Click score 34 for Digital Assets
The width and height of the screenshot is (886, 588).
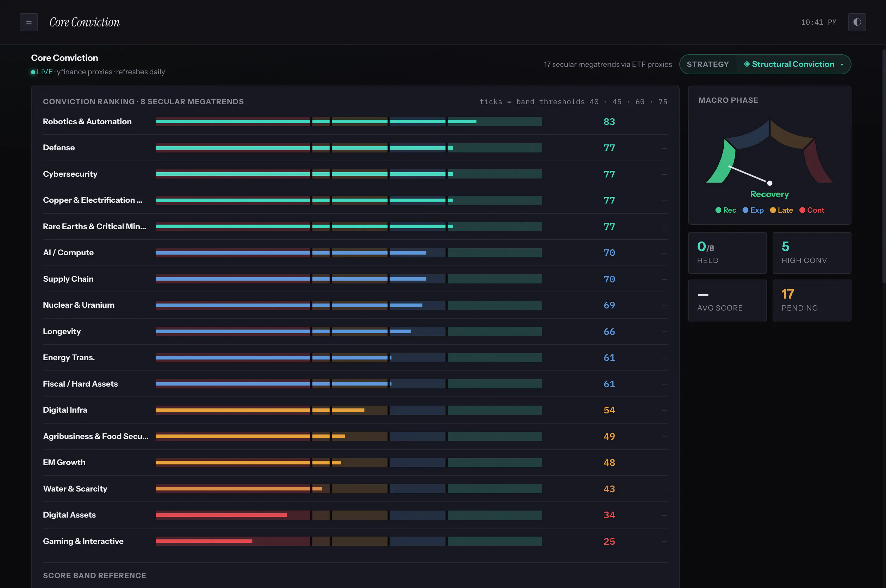click(x=609, y=515)
